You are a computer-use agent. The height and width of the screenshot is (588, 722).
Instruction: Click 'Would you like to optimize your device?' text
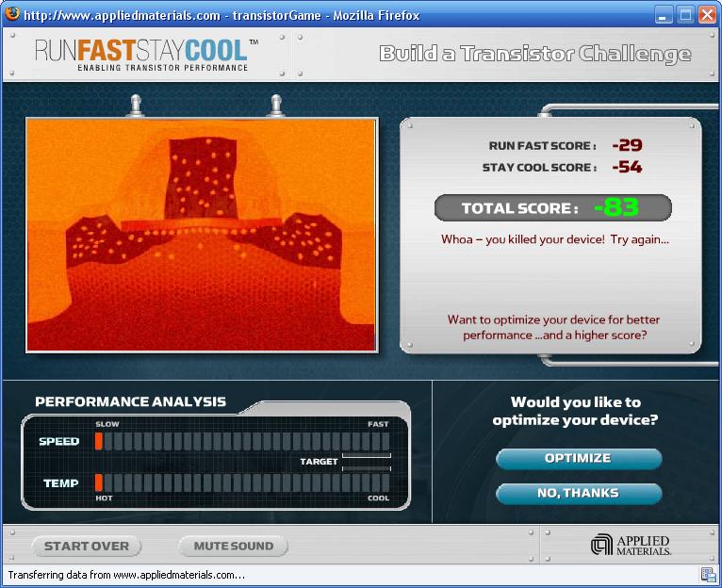(576, 411)
